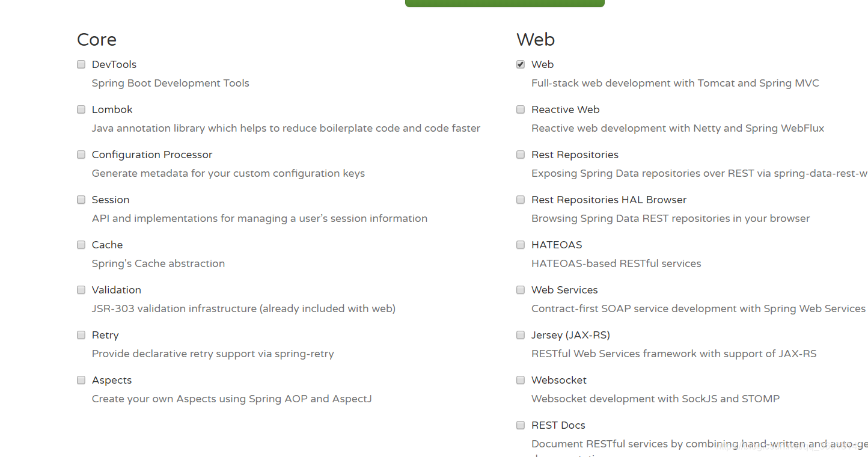Check the Retry dependency box
Screen dimensions: 868x457
click(x=81, y=335)
